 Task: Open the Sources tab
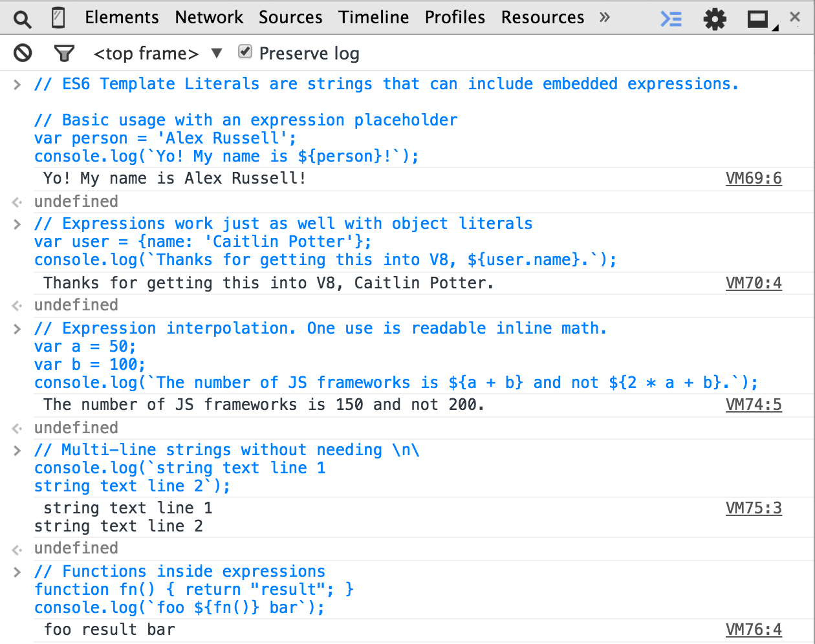tap(290, 17)
